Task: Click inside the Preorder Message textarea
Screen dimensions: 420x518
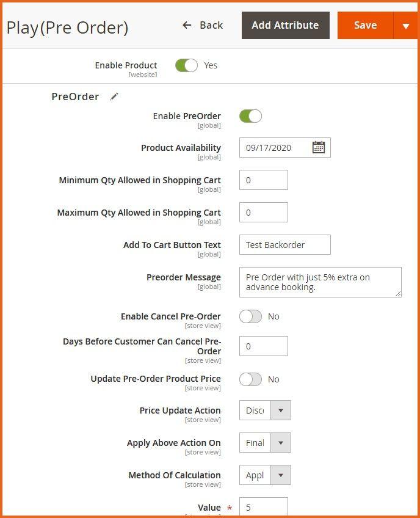Action: pos(320,282)
